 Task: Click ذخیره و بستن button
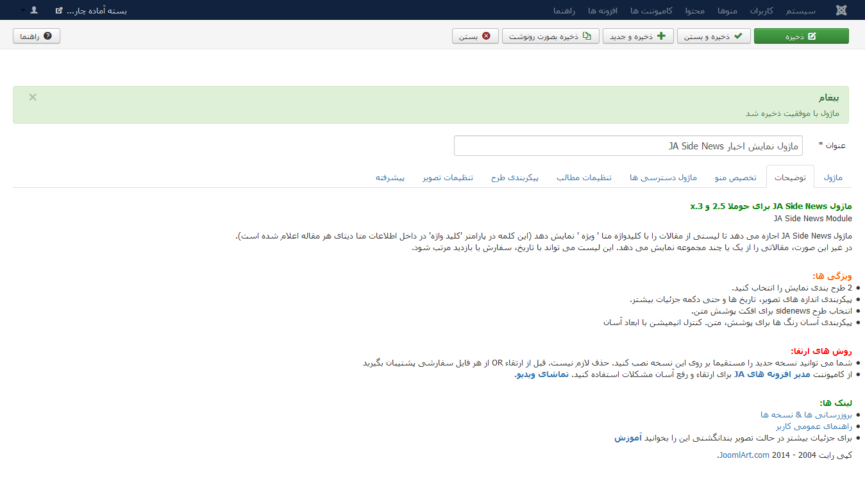point(714,36)
